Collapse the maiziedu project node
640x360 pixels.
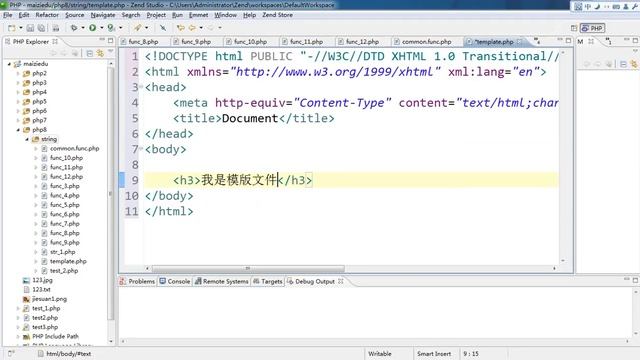tap(9, 64)
